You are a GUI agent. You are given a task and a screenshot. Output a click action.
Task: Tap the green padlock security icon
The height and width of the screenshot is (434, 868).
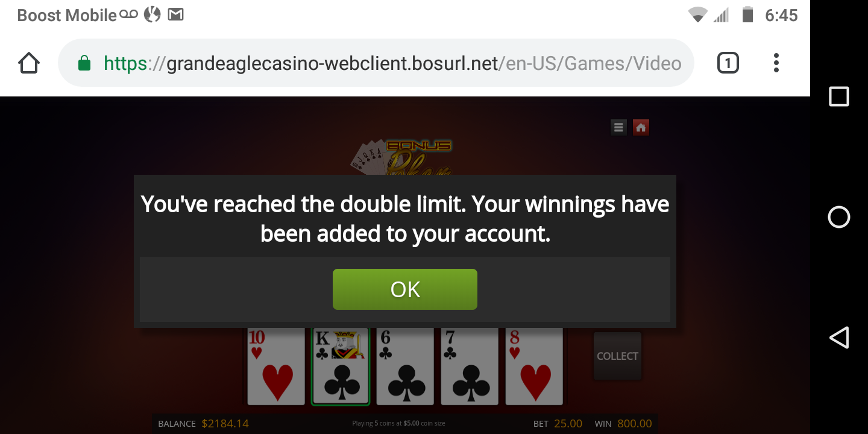pyautogui.click(x=84, y=63)
